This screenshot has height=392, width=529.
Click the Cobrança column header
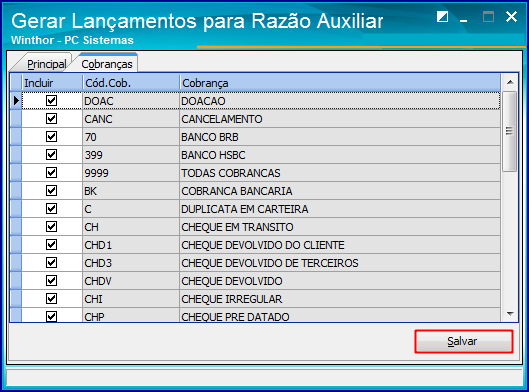pyautogui.click(x=340, y=83)
